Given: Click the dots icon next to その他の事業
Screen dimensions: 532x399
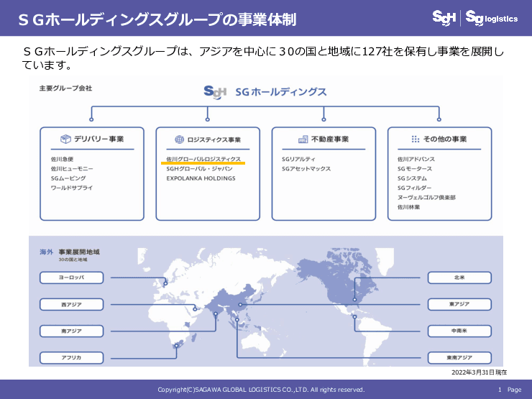Looking at the screenshot, I should [x=416, y=139].
